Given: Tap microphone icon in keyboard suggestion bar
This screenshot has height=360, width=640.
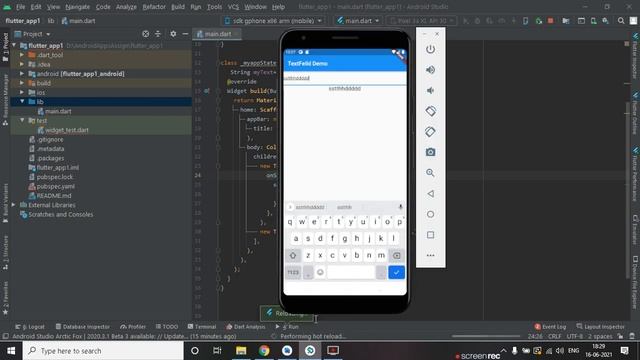Looking at the screenshot, I should pyautogui.click(x=400, y=207).
